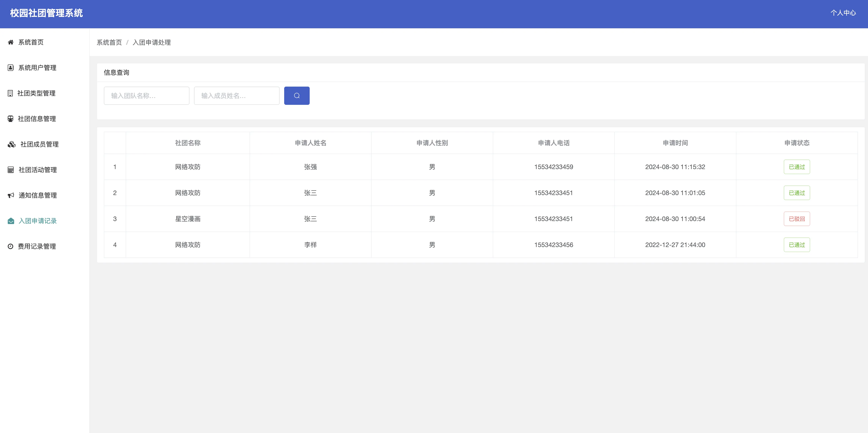The image size is (868, 433).
Task: Click the megaphone icon for 通知信息管理
Action: [11, 195]
